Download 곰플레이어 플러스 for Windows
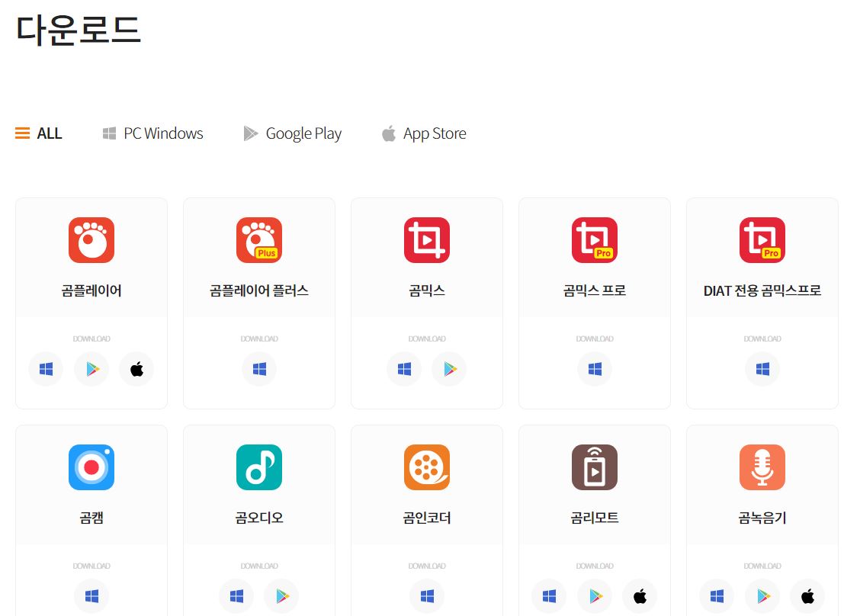This screenshot has width=844, height=616. 259,369
